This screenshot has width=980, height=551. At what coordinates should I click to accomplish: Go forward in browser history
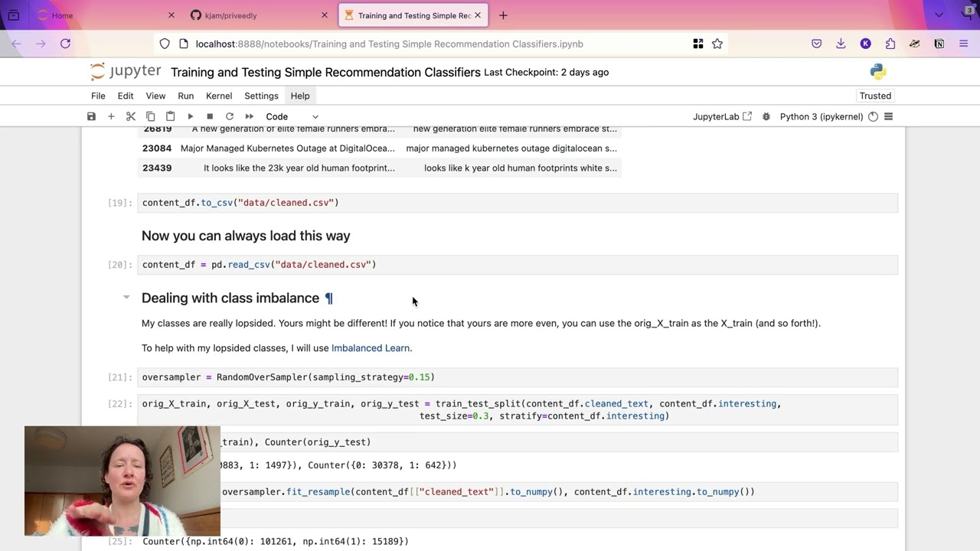coord(41,44)
